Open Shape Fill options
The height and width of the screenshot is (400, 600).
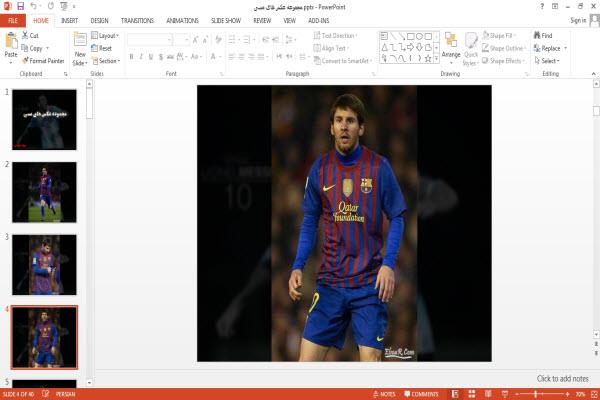coord(499,36)
